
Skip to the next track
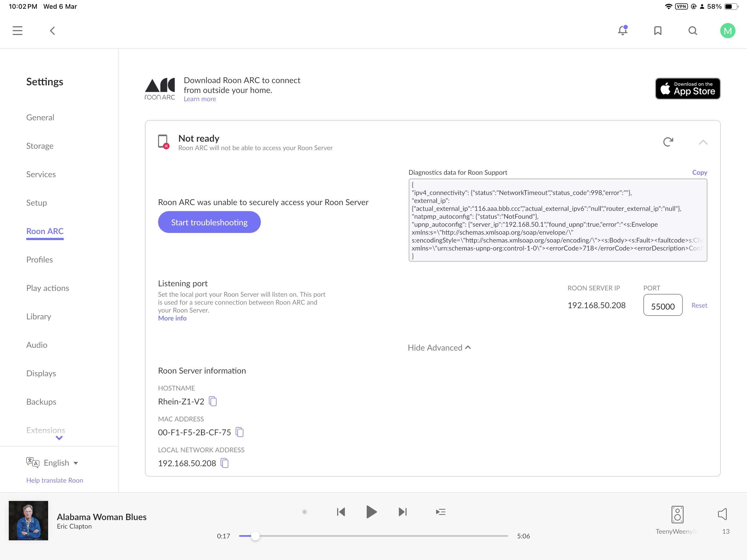402,512
